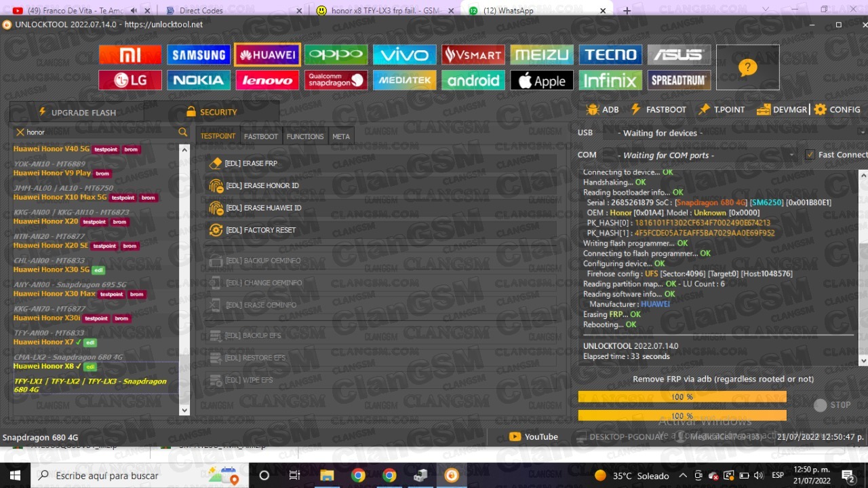Select the Tecno brand icon
The width and height of the screenshot is (868, 488).
(x=610, y=55)
